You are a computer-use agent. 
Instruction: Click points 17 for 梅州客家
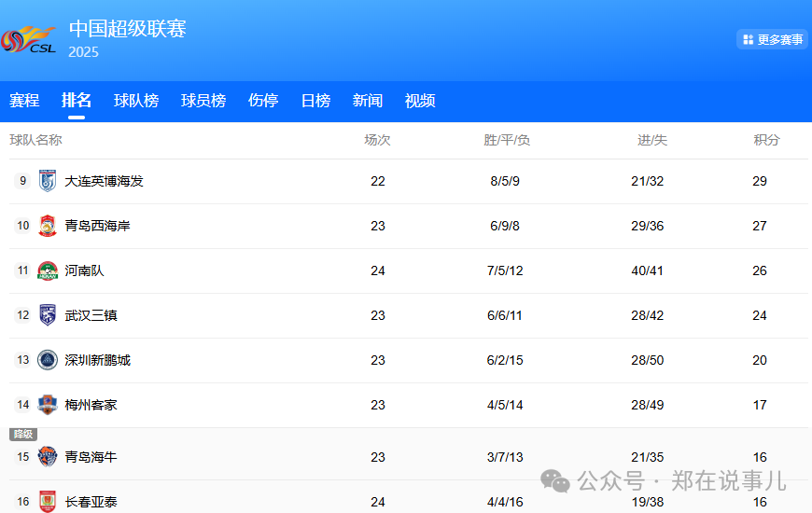760,405
